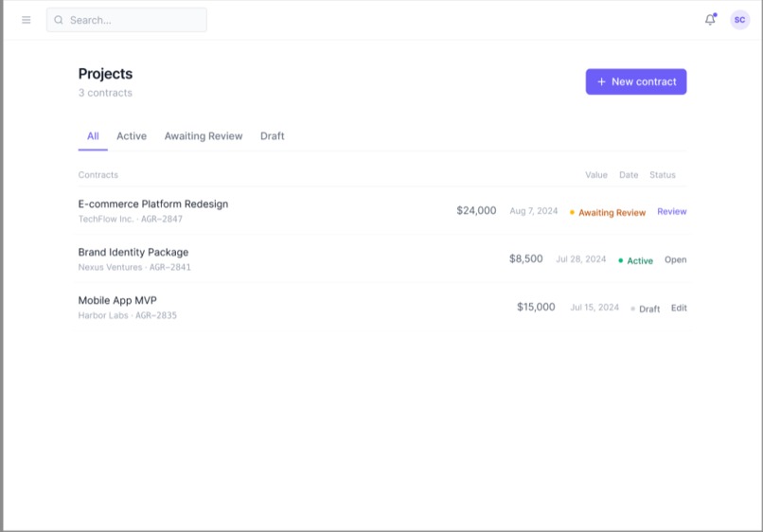Click the notifications bell icon
The height and width of the screenshot is (532, 763).
pos(710,20)
